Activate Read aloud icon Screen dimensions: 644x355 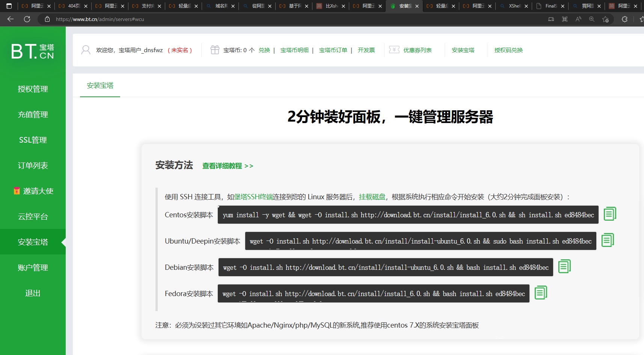coord(578,19)
